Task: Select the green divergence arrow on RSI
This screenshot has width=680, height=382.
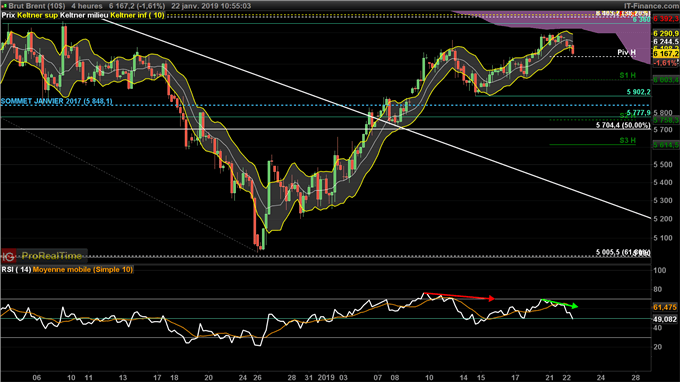Action: (x=559, y=303)
